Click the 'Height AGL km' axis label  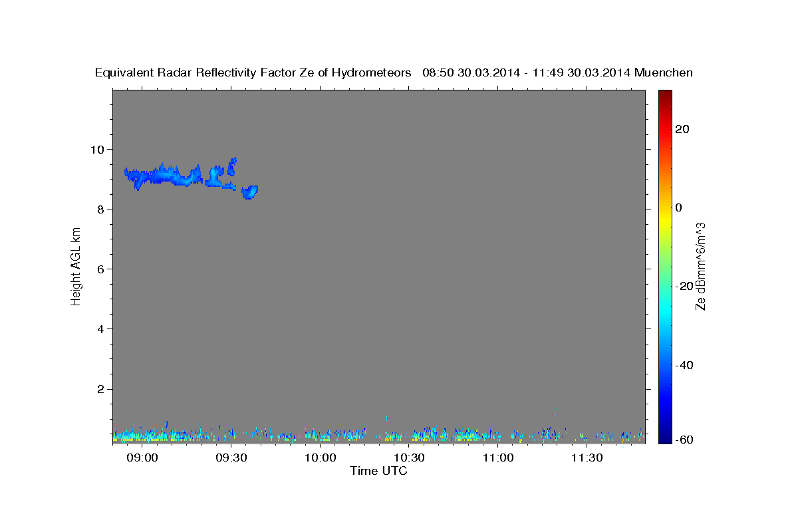76,266
